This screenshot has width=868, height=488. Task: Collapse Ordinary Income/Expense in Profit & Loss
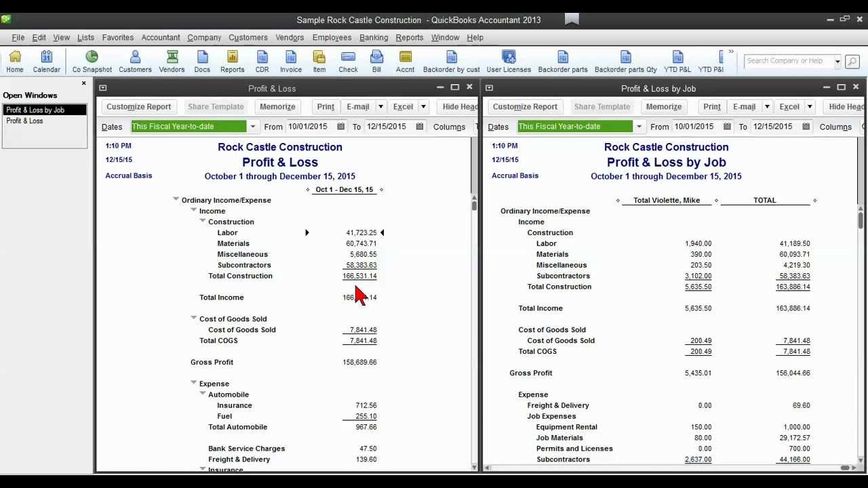[x=176, y=199]
